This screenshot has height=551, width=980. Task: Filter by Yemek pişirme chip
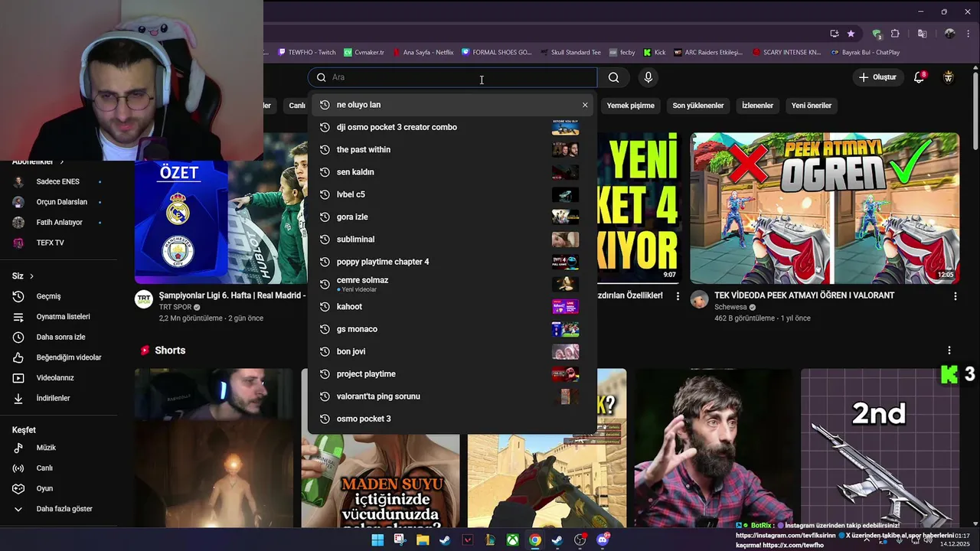pos(631,106)
